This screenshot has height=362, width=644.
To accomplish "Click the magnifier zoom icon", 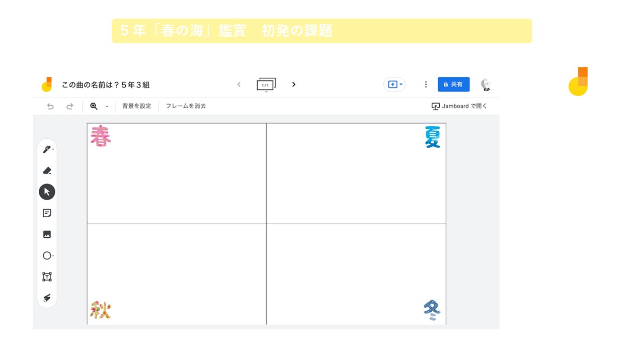I will coord(94,106).
